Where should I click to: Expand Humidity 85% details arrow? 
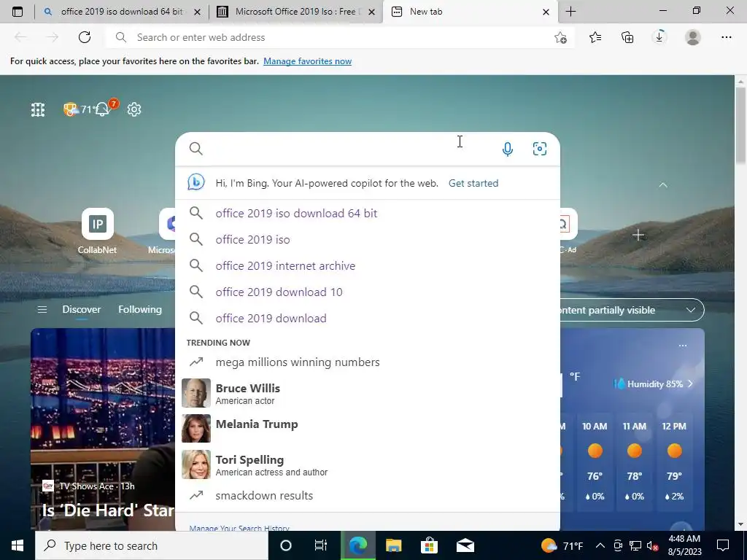690,384
